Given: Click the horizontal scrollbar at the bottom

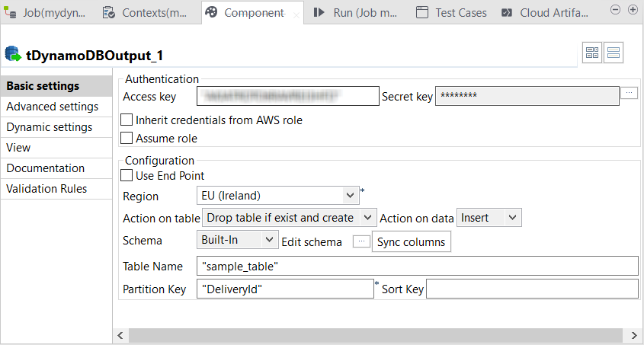Looking at the screenshot, I should [373, 335].
